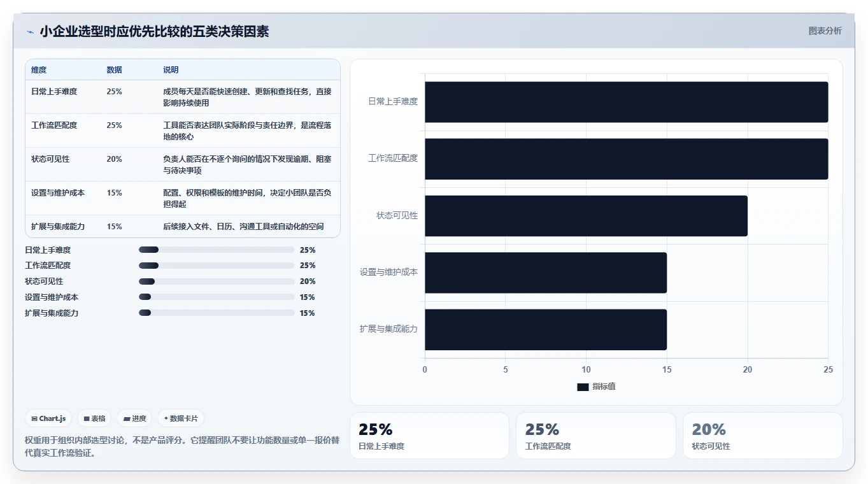Open the 20% 状态可见性 data card
This screenshot has width=868, height=484.
(x=763, y=436)
